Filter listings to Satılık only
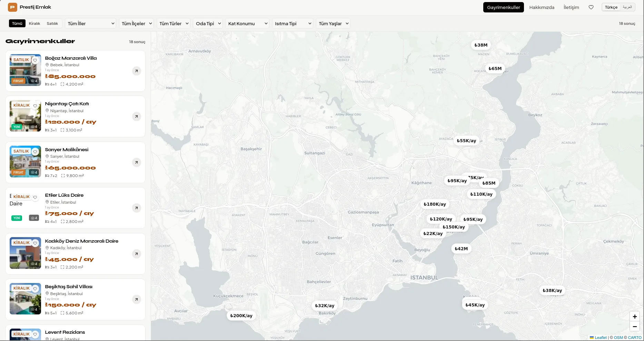 52,23
